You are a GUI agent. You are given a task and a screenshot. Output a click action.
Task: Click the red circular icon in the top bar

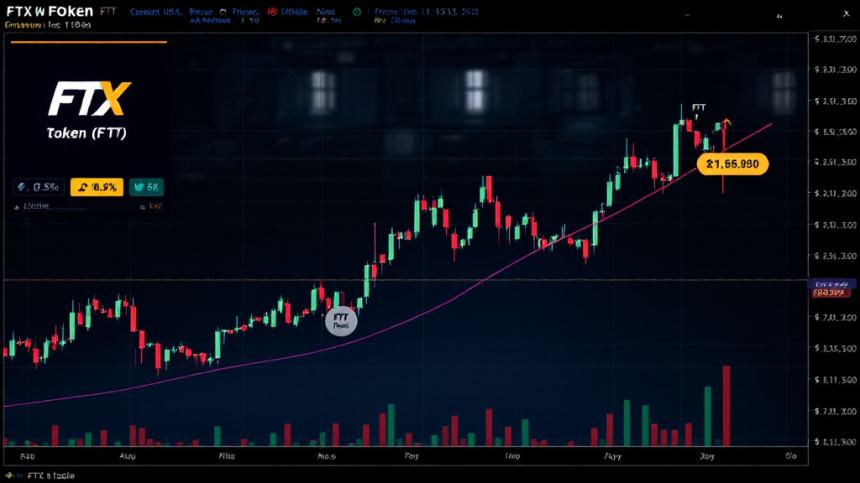(x=272, y=12)
